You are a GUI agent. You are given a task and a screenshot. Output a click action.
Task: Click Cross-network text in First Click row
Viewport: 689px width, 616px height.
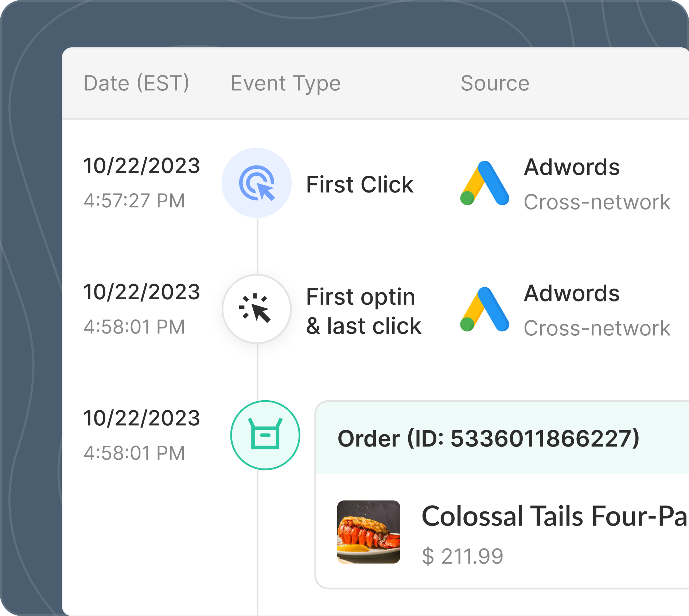pyautogui.click(x=597, y=202)
